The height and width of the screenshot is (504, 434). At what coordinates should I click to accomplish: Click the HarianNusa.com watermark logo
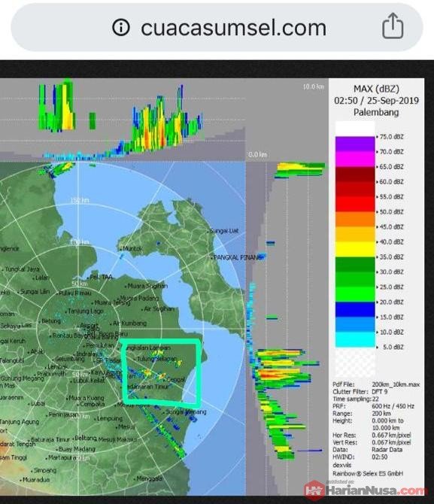coord(366,490)
